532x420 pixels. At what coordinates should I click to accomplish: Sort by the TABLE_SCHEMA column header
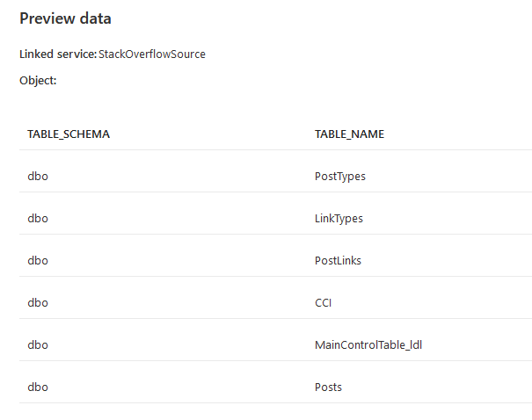pos(69,134)
